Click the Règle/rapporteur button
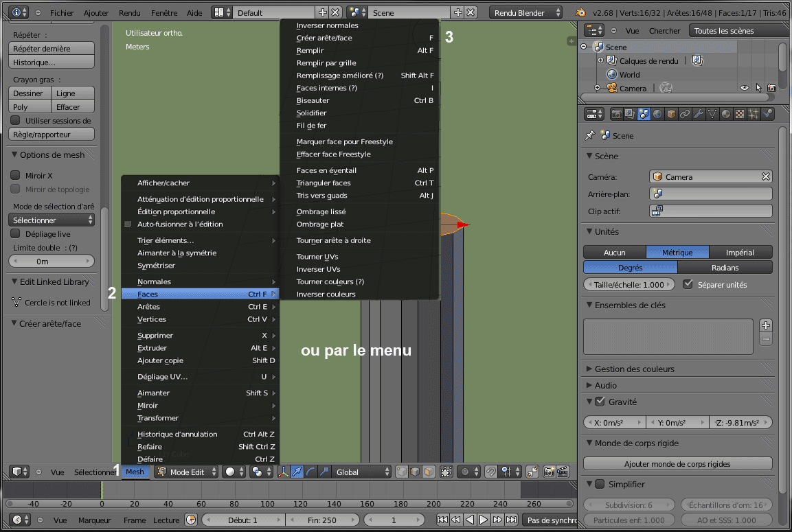 point(52,135)
